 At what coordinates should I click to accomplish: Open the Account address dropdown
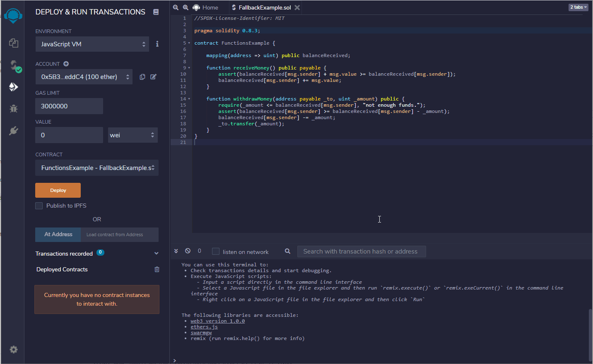(84, 77)
